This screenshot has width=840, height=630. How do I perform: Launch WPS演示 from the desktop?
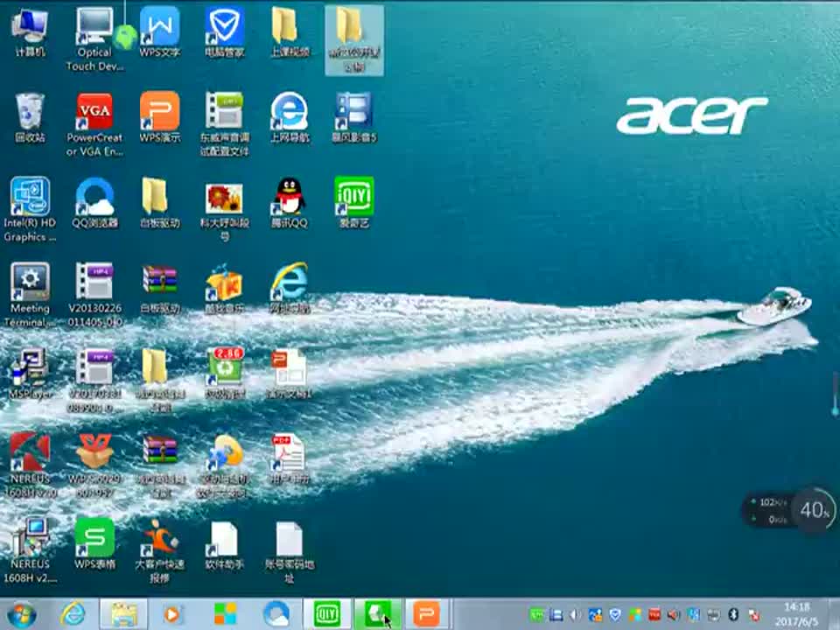(x=159, y=113)
